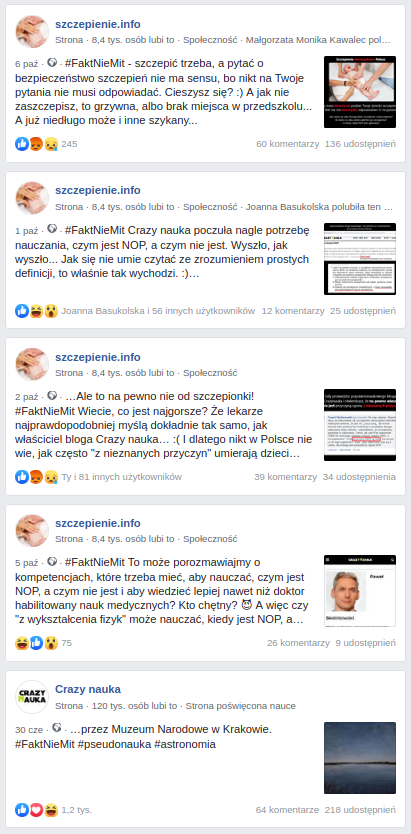The image size is (411, 834).
Task: Click '64 komentarze' on Crazy nauka post
Action: 287,810
